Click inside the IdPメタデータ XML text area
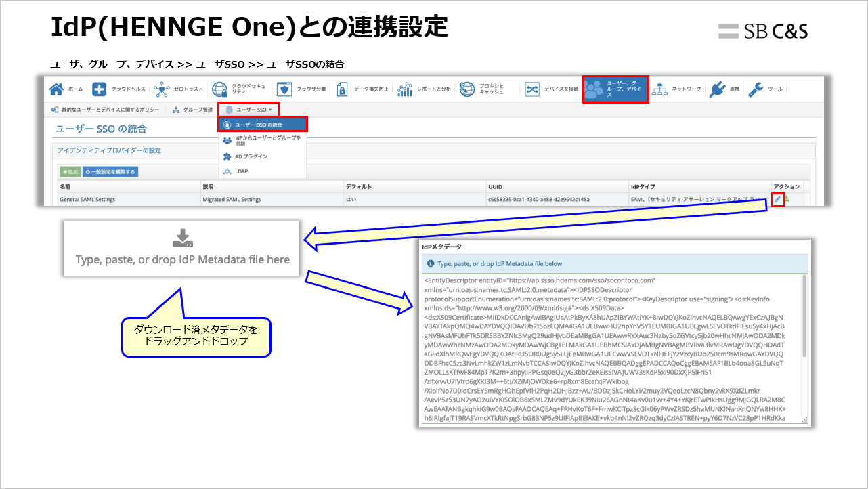 [611, 349]
